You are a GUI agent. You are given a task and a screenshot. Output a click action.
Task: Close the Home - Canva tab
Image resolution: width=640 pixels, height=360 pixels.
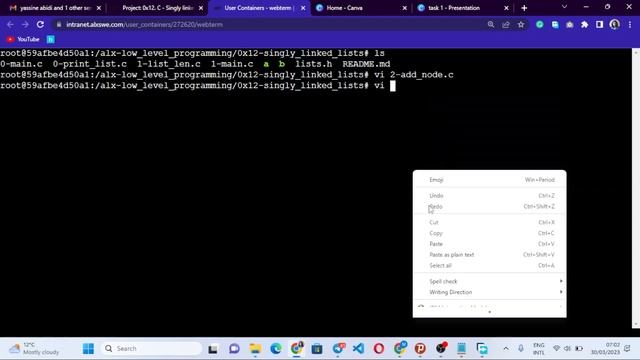tap(404, 8)
